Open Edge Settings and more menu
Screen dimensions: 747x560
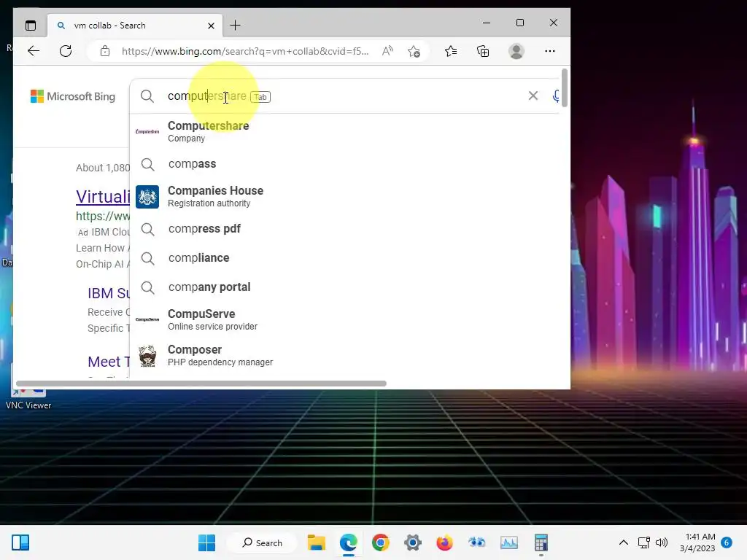click(x=550, y=51)
